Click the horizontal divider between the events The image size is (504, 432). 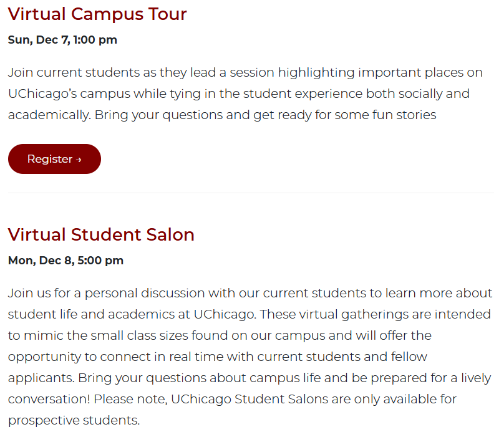[x=251, y=193]
